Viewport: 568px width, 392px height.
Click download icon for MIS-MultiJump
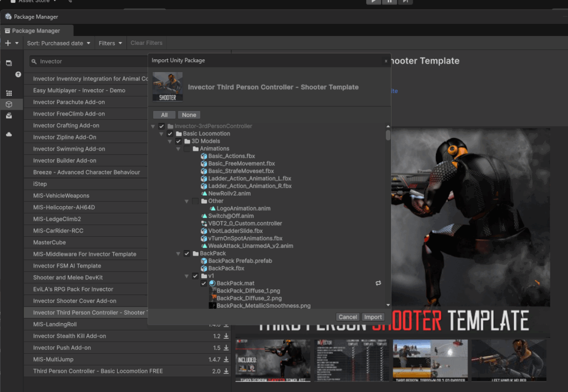pyautogui.click(x=226, y=359)
